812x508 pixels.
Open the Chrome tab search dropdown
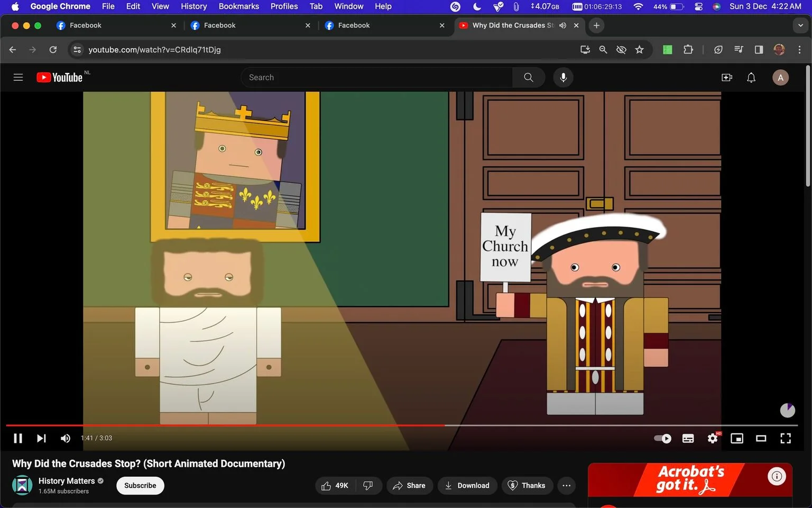[800, 25]
